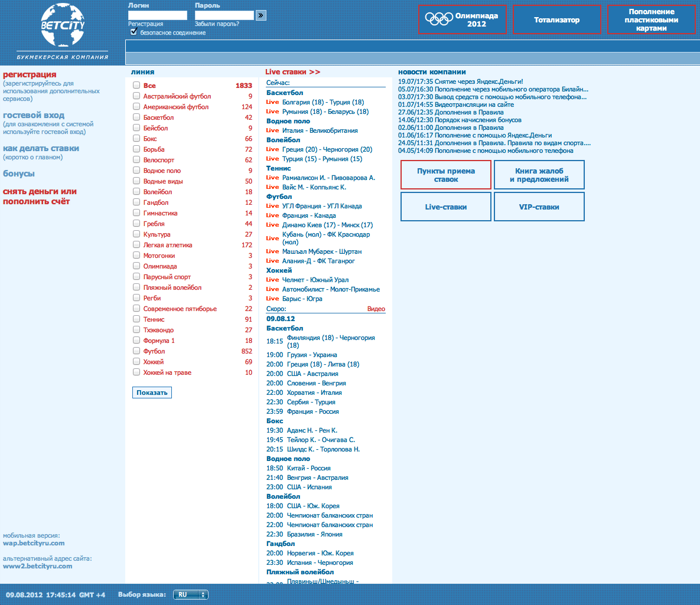Open Пополнение пластиковыми картами tab
Viewport: 700px width, 605px height.
[651, 19]
